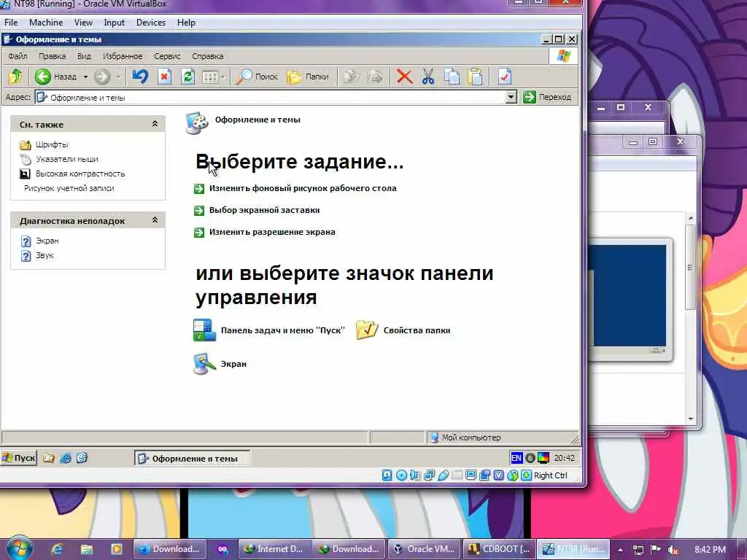Click the greyed Forward arrow button
This screenshot has width=747, height=560.
click(x=102, y=77)
